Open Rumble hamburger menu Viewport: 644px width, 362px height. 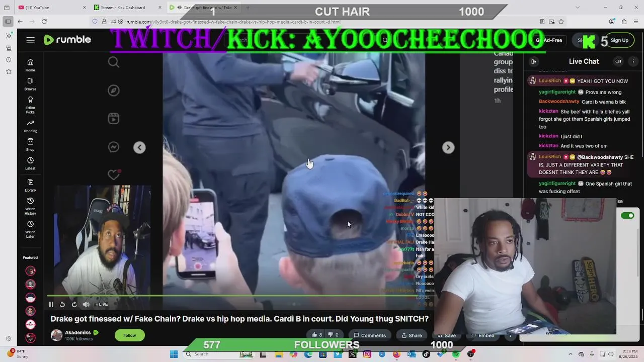point(31,40)
